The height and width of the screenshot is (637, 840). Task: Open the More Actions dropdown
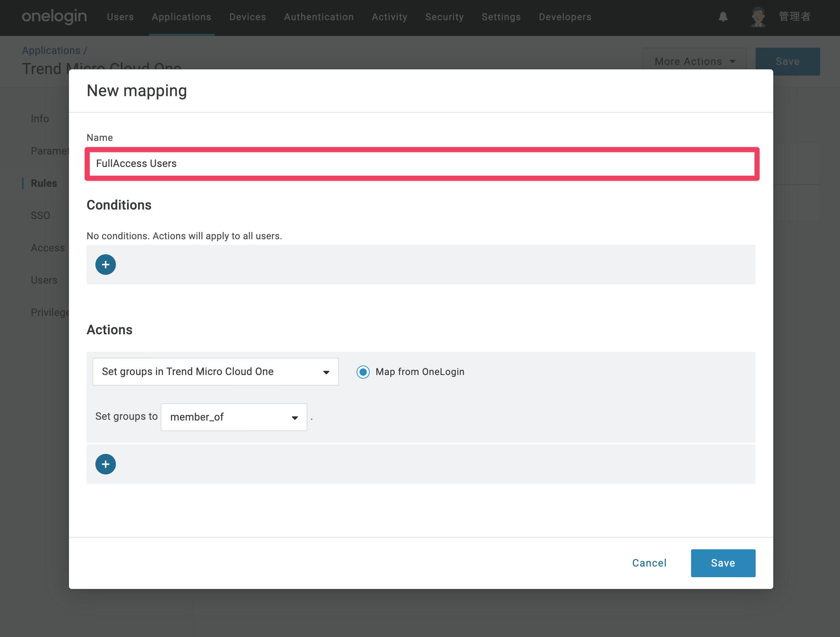click(694, 62)
